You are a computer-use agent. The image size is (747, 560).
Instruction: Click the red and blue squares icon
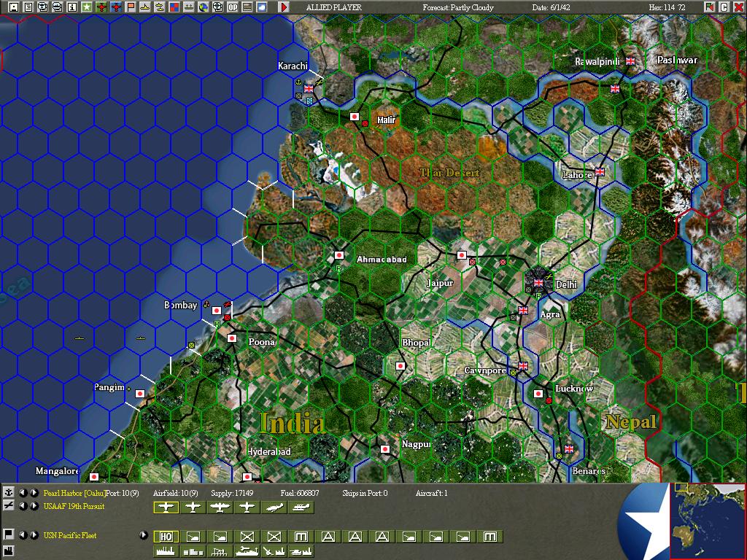point(174,7)
